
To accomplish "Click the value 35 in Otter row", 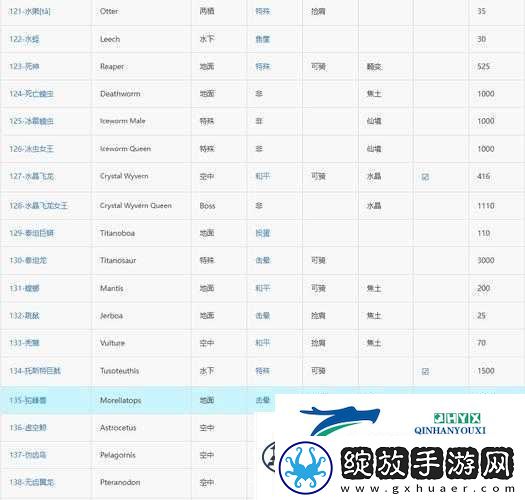I will [481, 11].
